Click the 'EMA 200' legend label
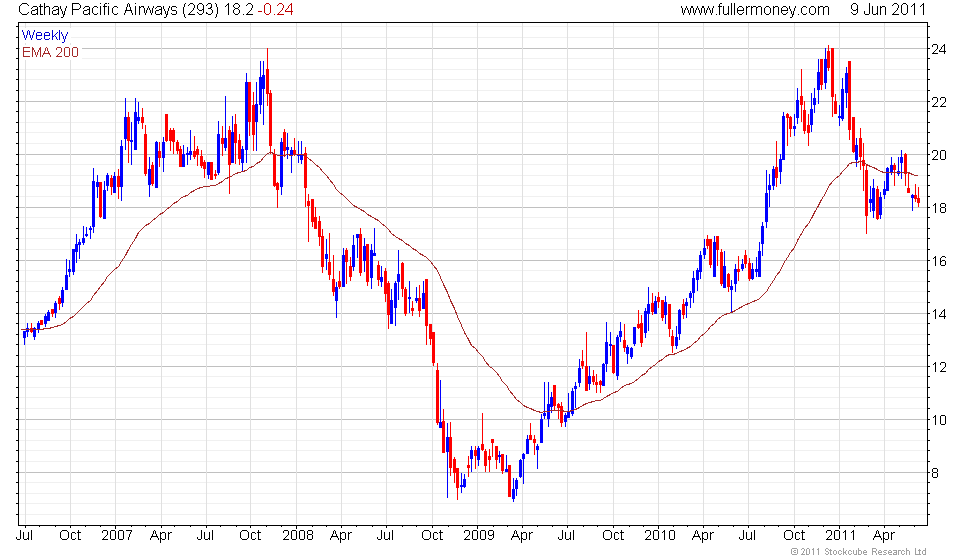 [51, 52]
